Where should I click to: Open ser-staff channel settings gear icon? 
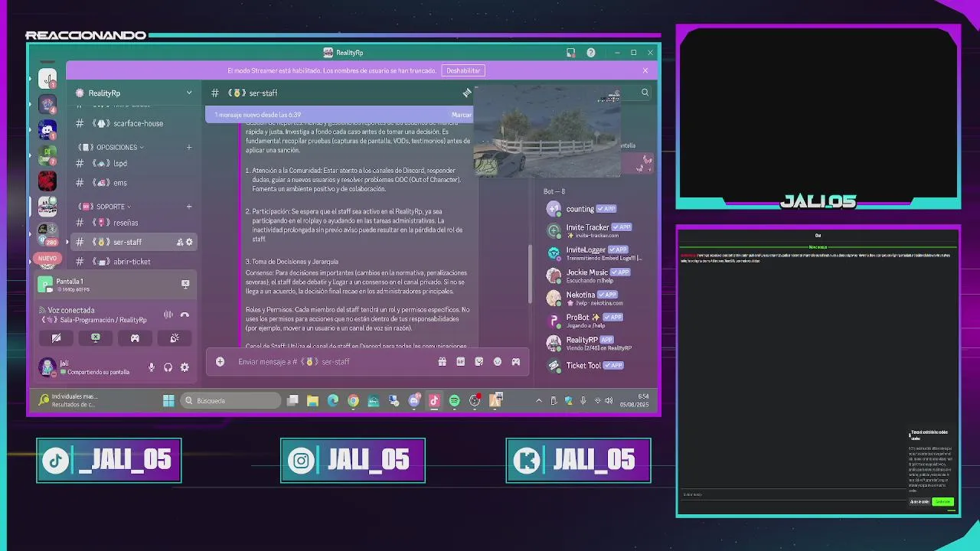[x=189, y=242]
